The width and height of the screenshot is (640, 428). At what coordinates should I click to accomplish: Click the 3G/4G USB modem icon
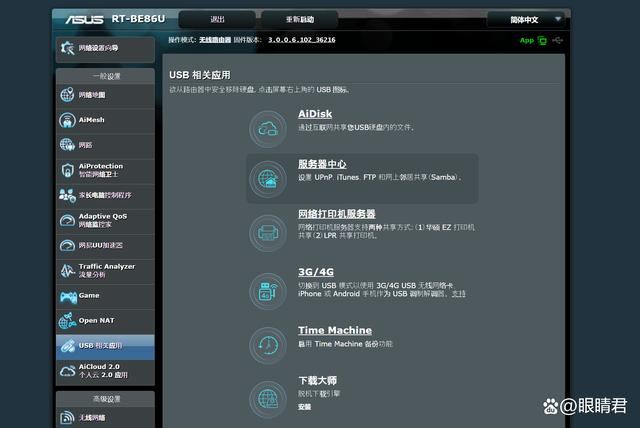[x=268, y=291]
